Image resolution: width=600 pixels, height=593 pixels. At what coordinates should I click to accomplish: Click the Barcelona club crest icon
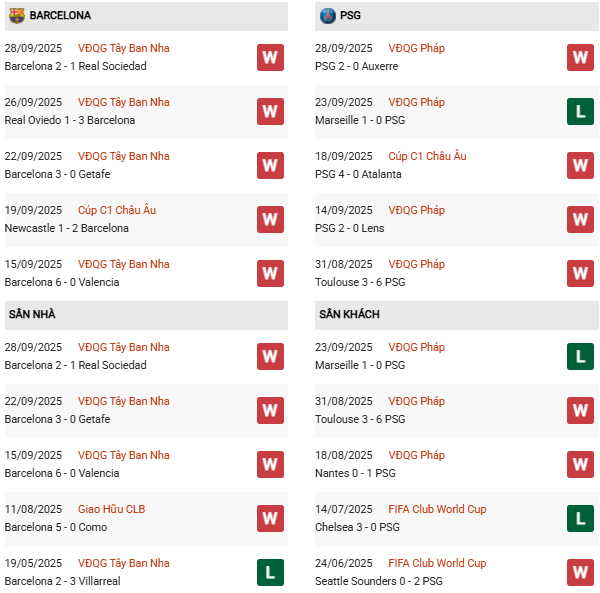pos(16,16)
